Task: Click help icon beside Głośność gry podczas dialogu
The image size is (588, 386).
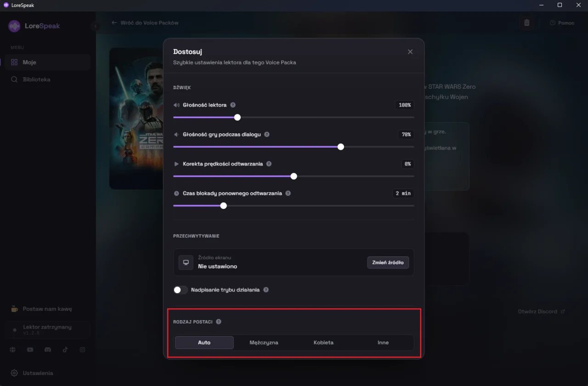Action: point(267,135)
